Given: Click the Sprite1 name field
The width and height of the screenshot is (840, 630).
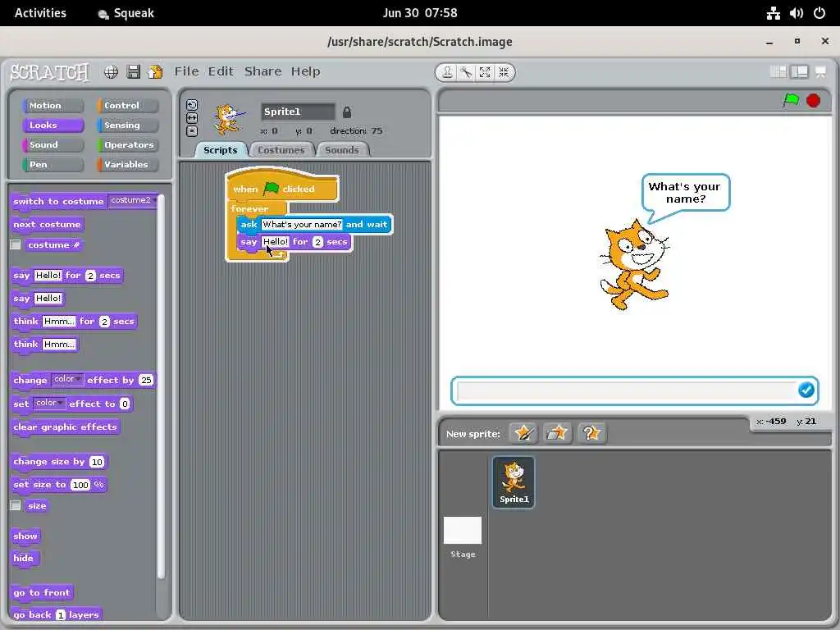Looking at the screenshot, I should coord(298,112).
